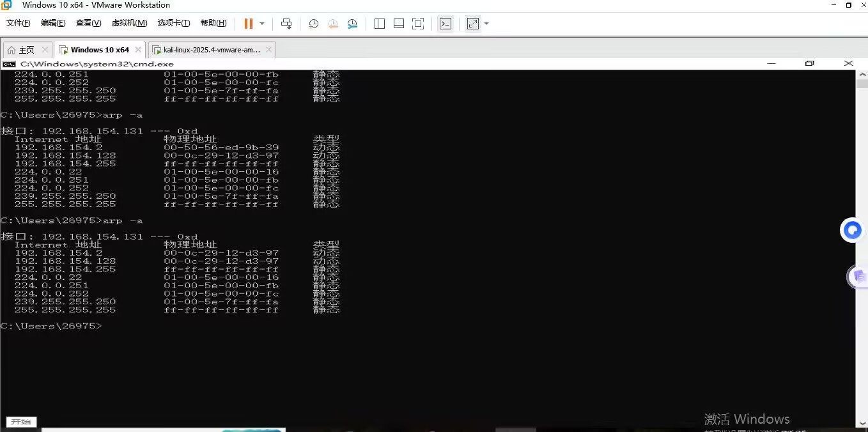Toggle the thumbnail bar view icon
The height and width of the screenshot is (432, 868).
pyautogui.click(x=399, y=24)
